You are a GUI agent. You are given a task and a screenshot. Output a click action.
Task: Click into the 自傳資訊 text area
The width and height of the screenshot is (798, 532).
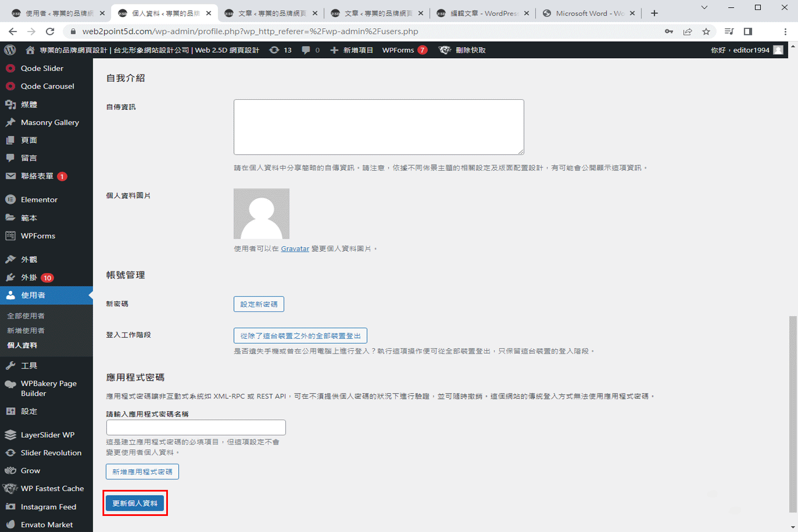(x=378, y=127)
